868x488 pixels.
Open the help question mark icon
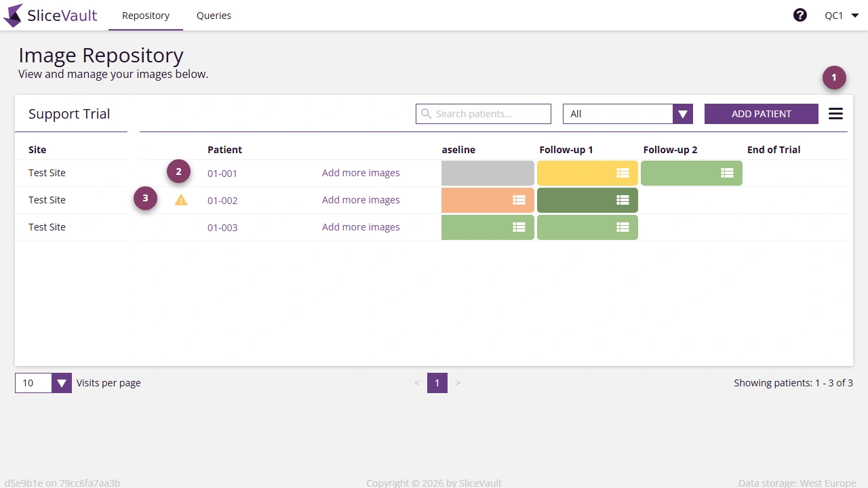click(x=800, y=14)
